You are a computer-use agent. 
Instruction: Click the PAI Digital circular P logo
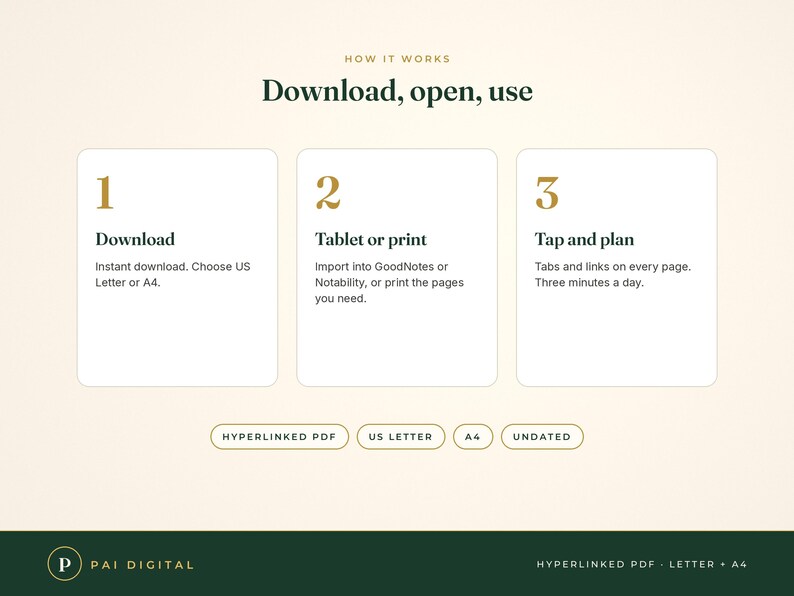click(x=64, y=564)
